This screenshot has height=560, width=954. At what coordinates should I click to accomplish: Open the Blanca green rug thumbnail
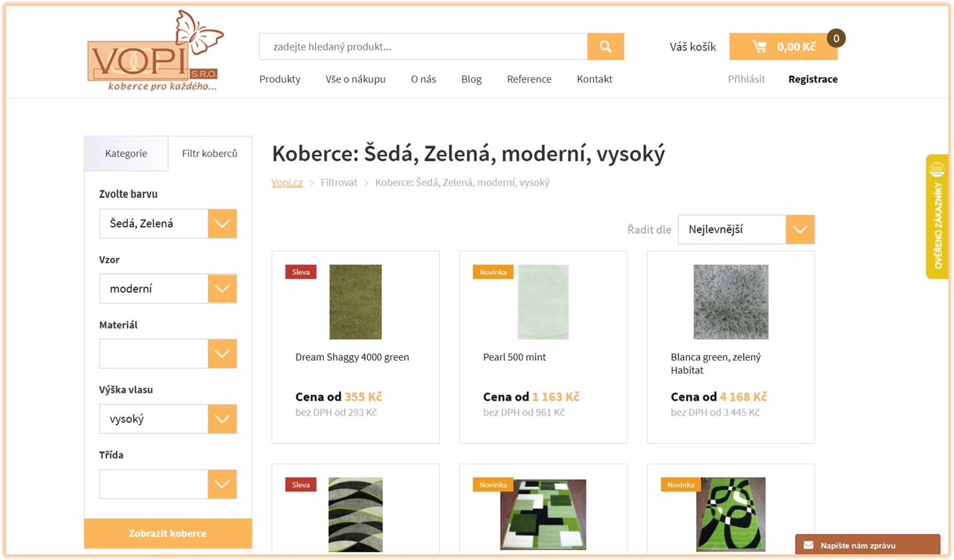click(x=730, y=302)
